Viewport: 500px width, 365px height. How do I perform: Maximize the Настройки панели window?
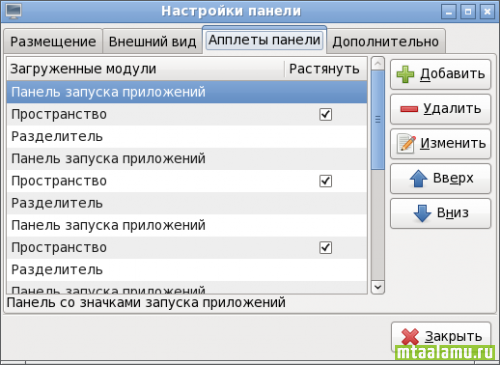(x=468, y=12)
